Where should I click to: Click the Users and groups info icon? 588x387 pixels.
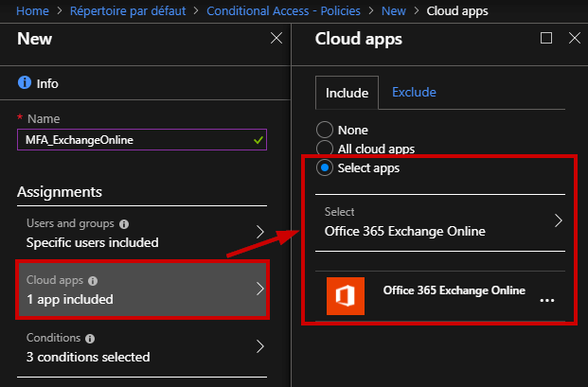click(x=124, y=224)
